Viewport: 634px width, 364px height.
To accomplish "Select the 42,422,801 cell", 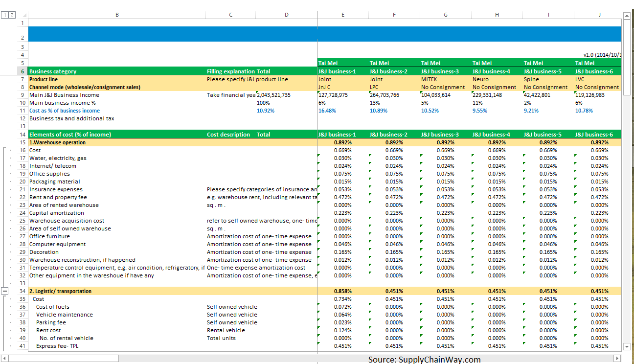I will point(548,95).
